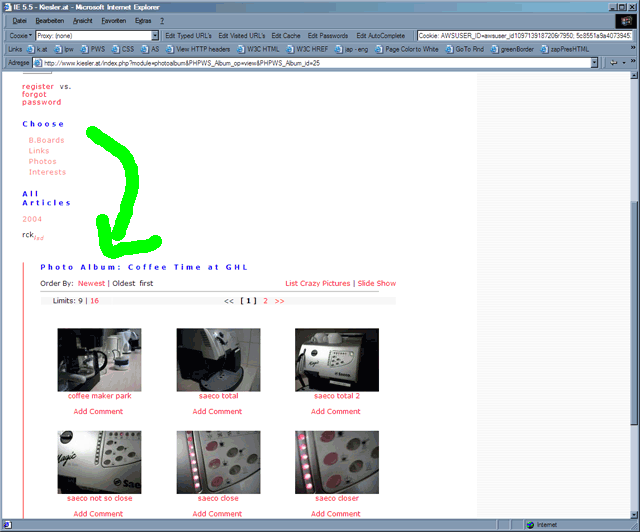Click the Edit Cache toolbar button
The height and width of the screenshot is (532, 640).
point(285,35)
